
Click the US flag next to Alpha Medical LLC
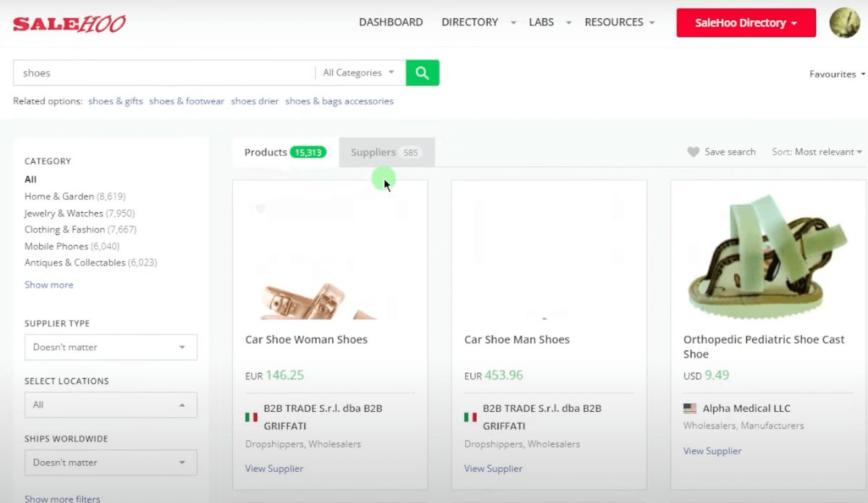click(x=690, y=408)
